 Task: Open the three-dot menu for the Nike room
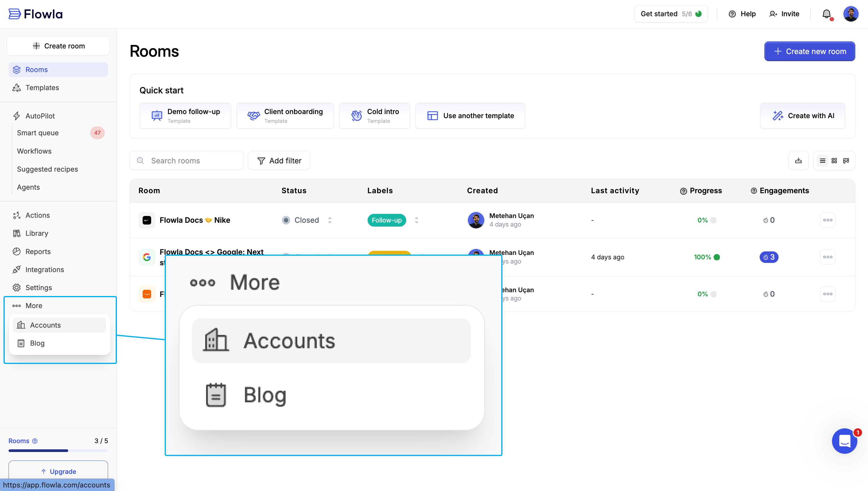827,220
